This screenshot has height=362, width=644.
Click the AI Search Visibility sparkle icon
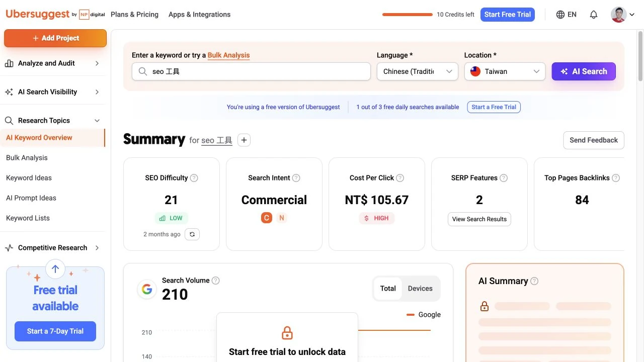coord(9,92)
